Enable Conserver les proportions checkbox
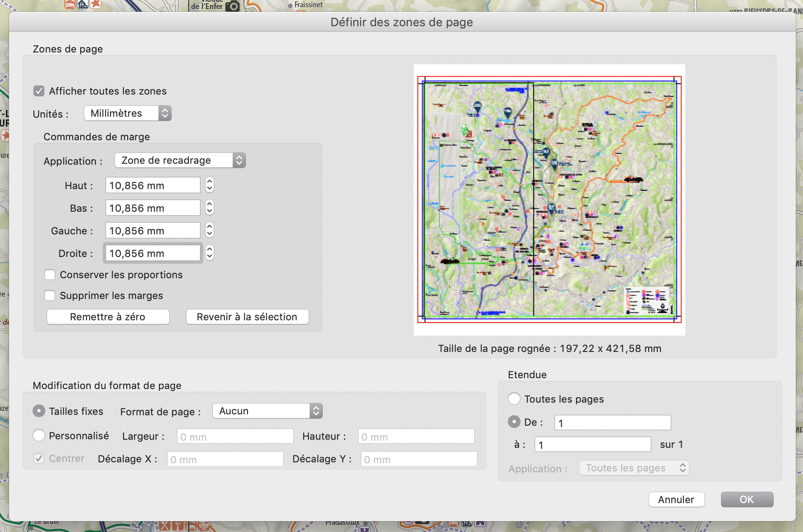The width and height of the screenshot is (803, 532). [x=50, y=275]
